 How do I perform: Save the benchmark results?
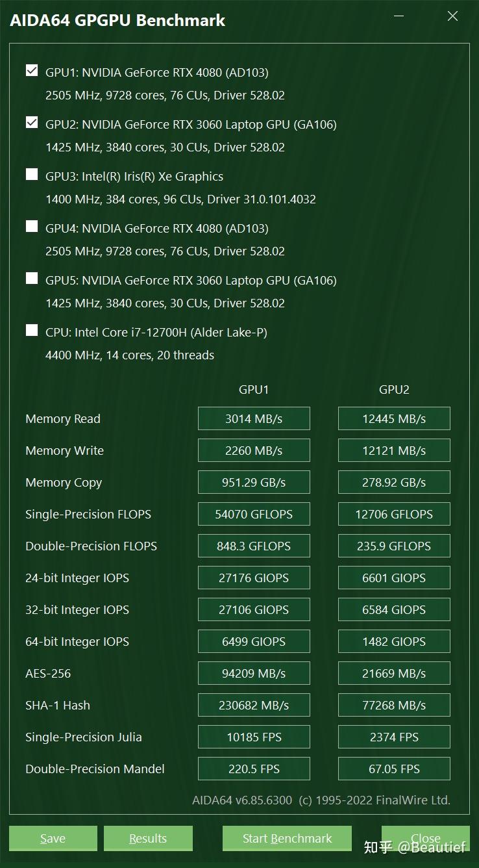(53, 838)
